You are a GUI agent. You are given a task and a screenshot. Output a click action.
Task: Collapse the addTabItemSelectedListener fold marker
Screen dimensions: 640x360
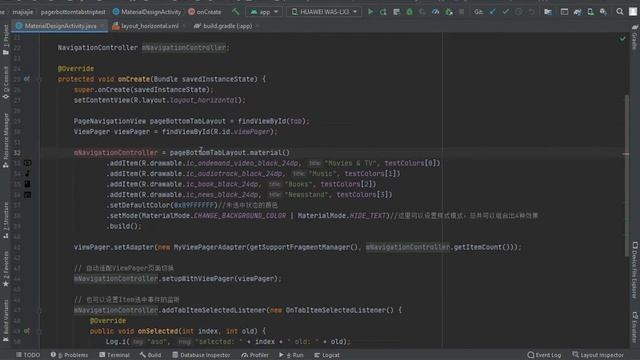[40, 310]
